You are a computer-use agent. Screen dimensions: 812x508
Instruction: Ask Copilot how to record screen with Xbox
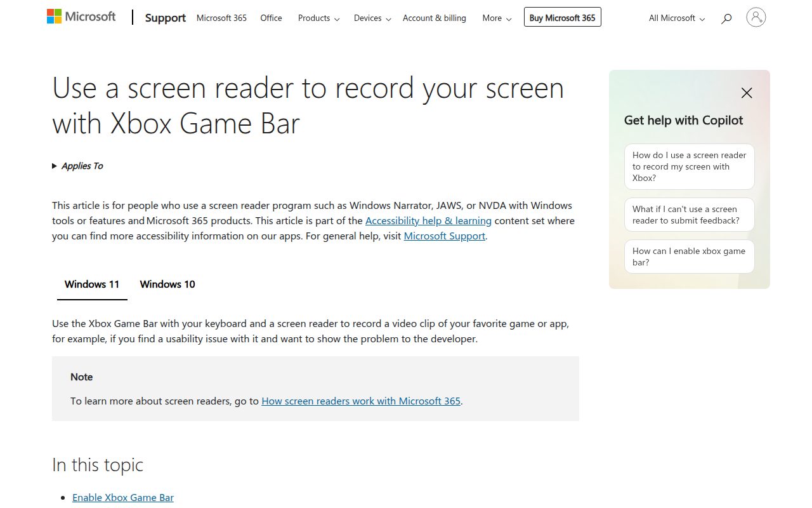click(x=690, y=166)
